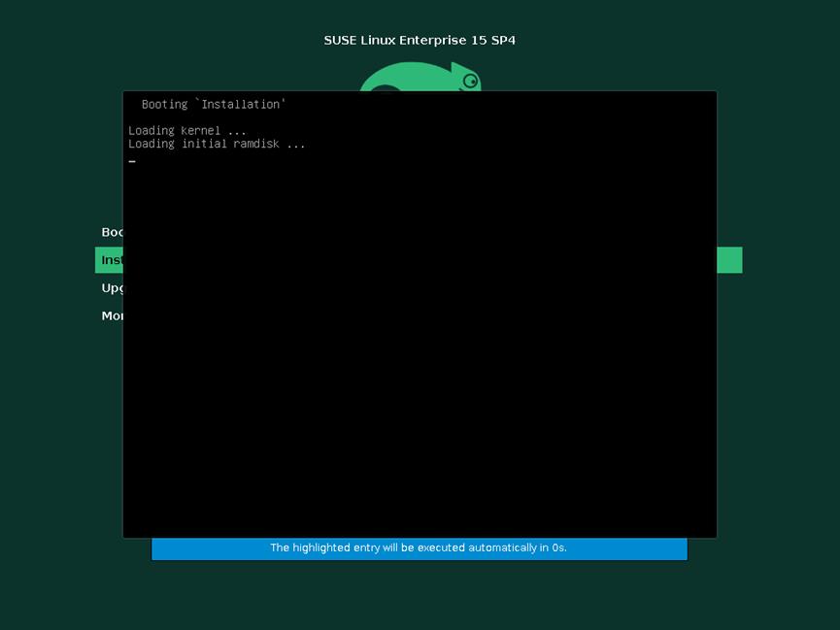Expand the Upgrade entry for details

[112, 287]
